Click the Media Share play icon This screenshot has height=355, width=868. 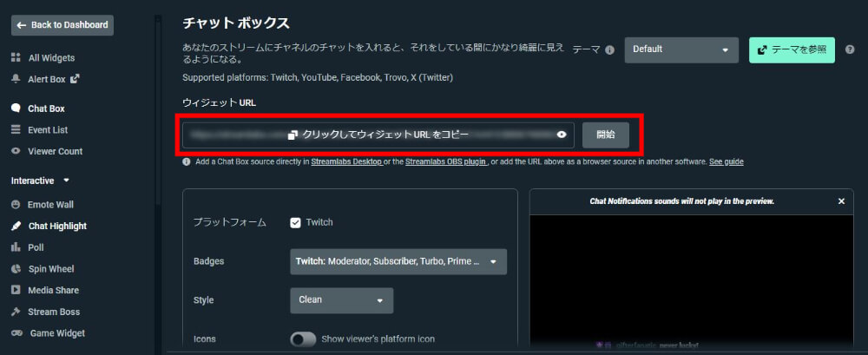[x=16, y=290]
